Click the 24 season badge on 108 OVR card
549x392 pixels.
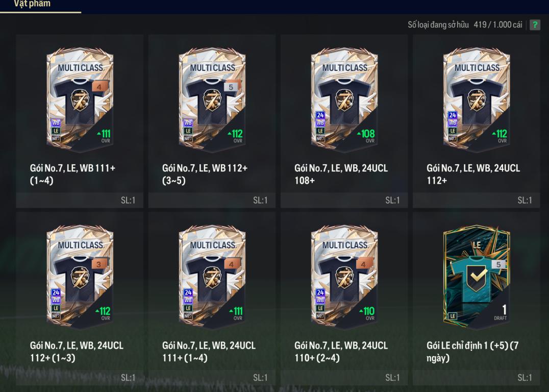click(320, 115)
